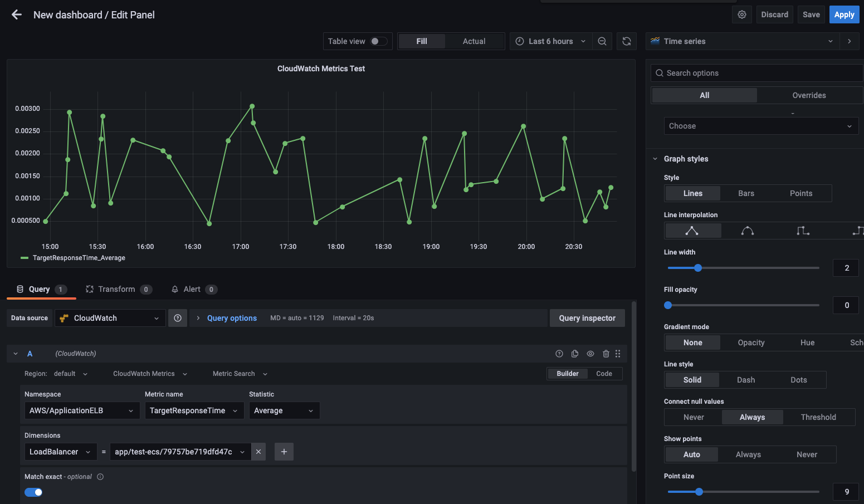Viewport: 864px width, 504px height.
Task: Open the LoadBalancer dimension key dropdown
Action: click(60, 452)
